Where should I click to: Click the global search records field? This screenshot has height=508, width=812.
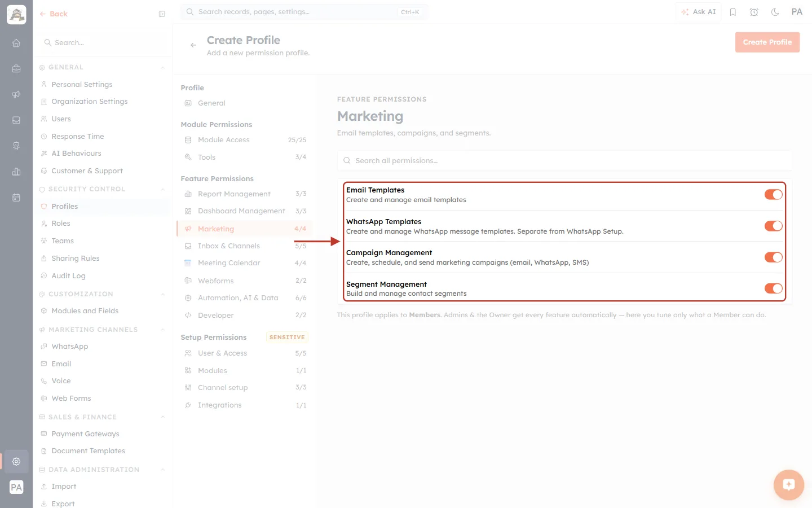pyautogui.click(x=304, y=12)
